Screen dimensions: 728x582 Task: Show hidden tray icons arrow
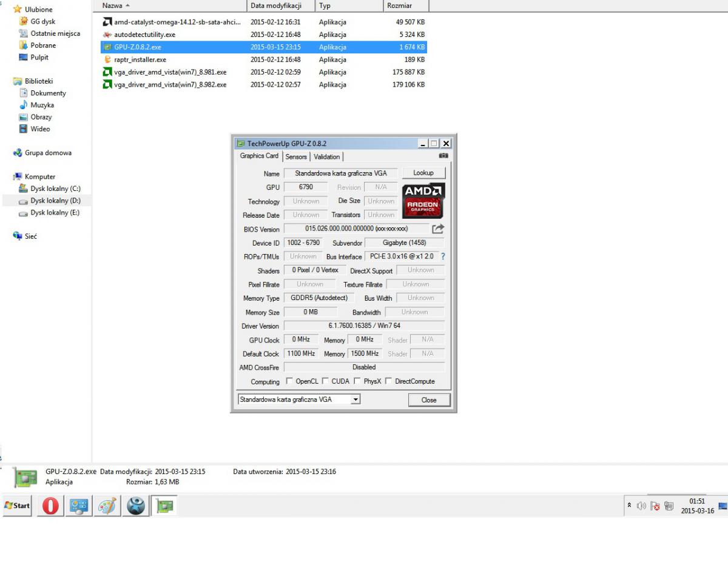click(630, 506)
